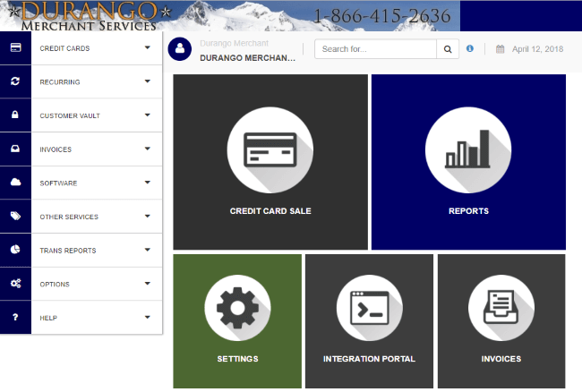Image resolution: width=582 pixels, height=392 pixels.
Task: Select the HELP menu label
Action: tap(48, 319)
